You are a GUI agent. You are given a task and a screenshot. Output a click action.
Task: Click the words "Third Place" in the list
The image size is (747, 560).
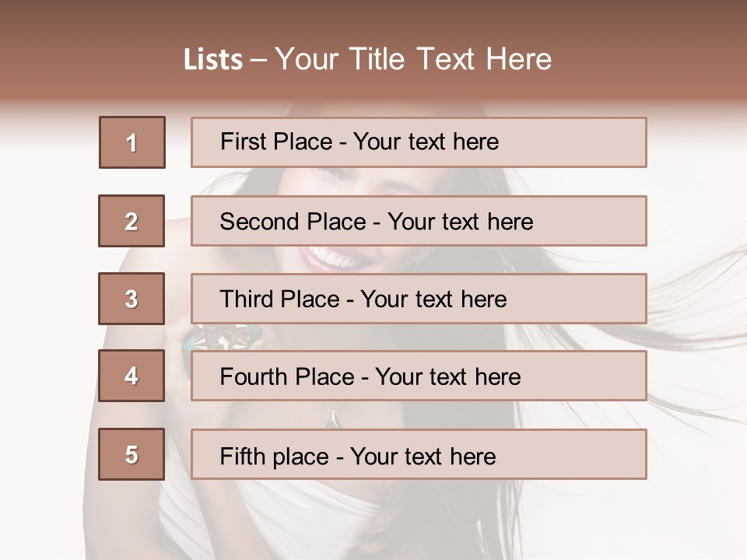tap(280, 299)
